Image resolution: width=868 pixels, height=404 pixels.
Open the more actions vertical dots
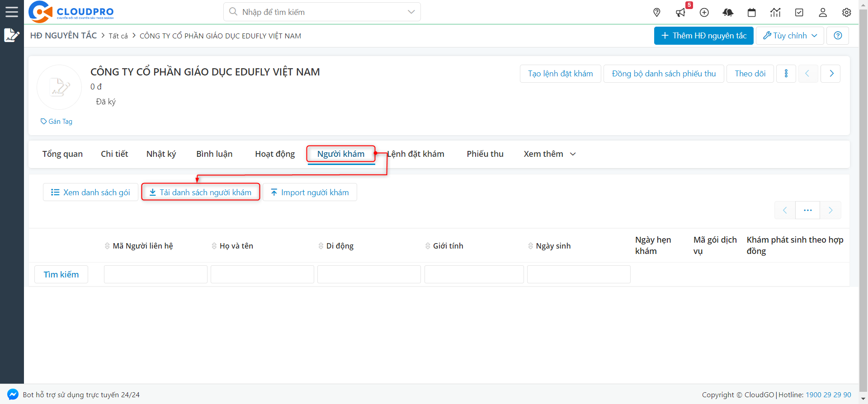click(786, 74)
